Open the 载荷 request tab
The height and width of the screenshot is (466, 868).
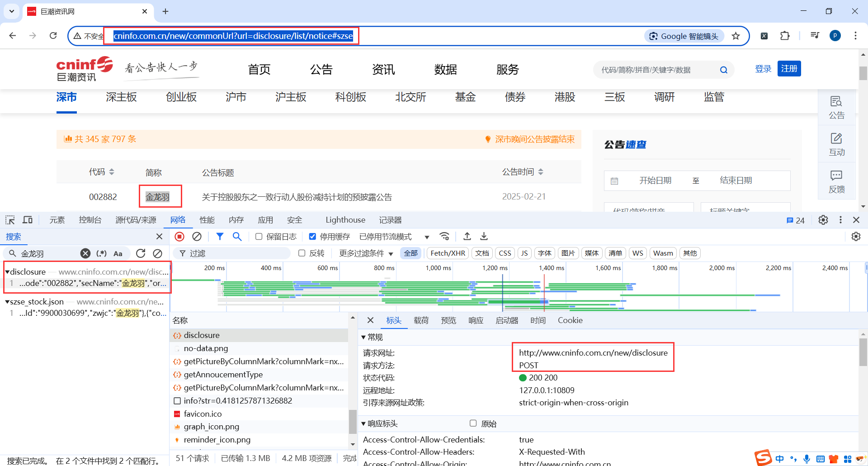coord(421,320)
